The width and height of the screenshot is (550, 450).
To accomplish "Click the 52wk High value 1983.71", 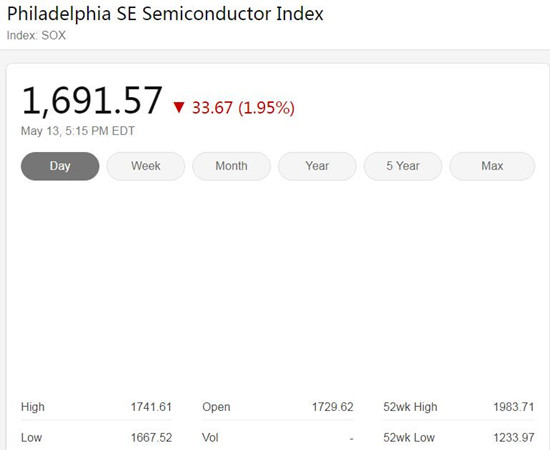I will (514, 407).
